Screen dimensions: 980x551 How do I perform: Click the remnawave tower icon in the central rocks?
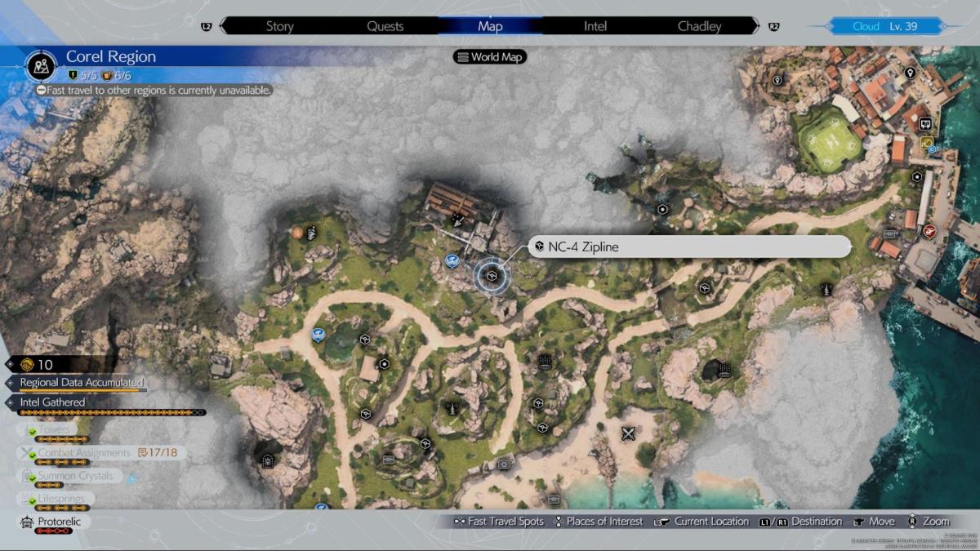[x=451, y=407]
